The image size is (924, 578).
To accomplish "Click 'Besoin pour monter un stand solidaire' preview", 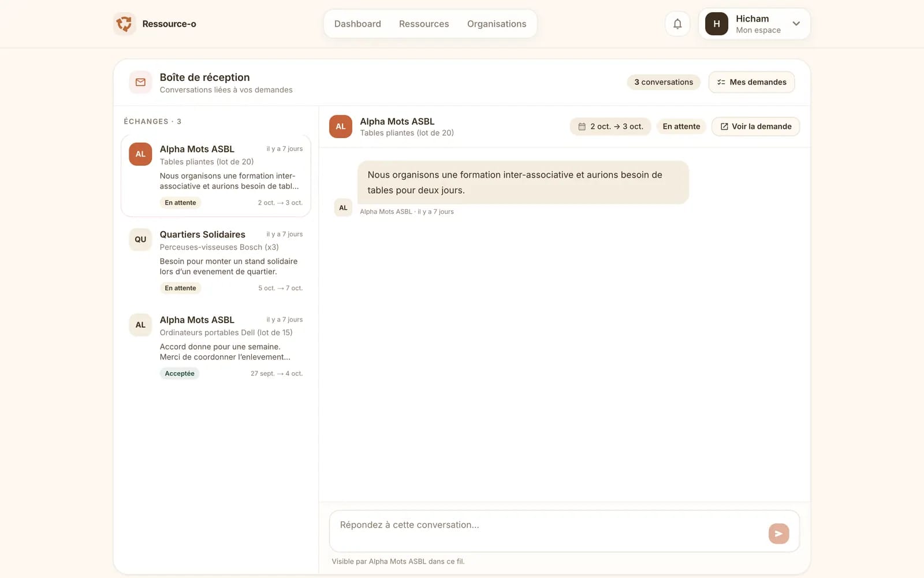I will [229, 266].
